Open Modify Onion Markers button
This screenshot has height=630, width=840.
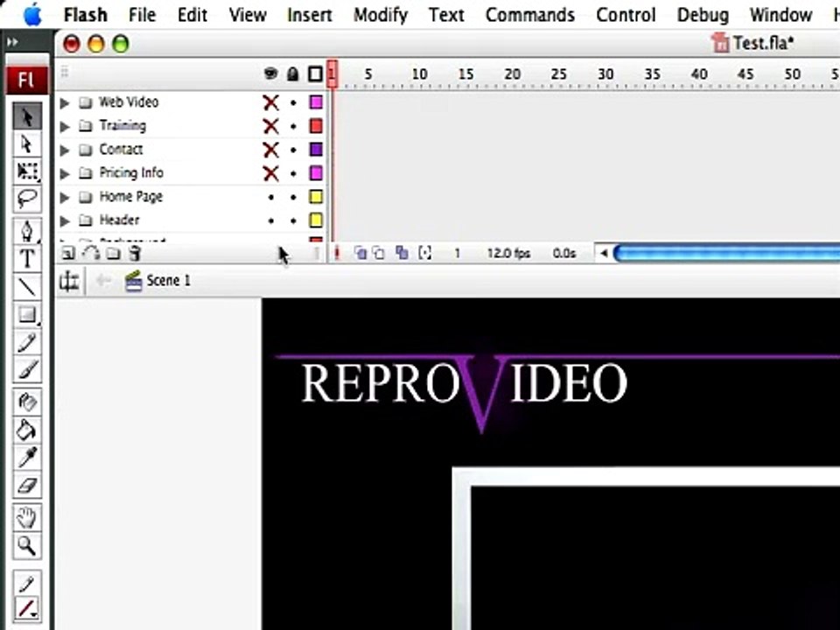coord(425,253)
